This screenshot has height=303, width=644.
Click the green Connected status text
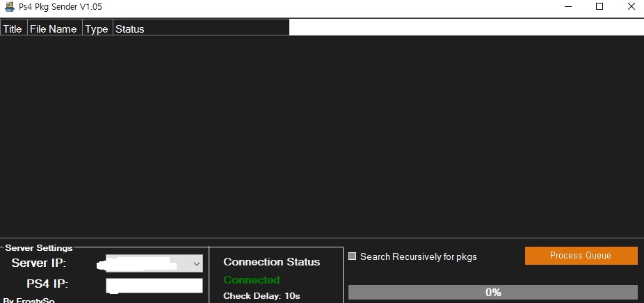251,280
